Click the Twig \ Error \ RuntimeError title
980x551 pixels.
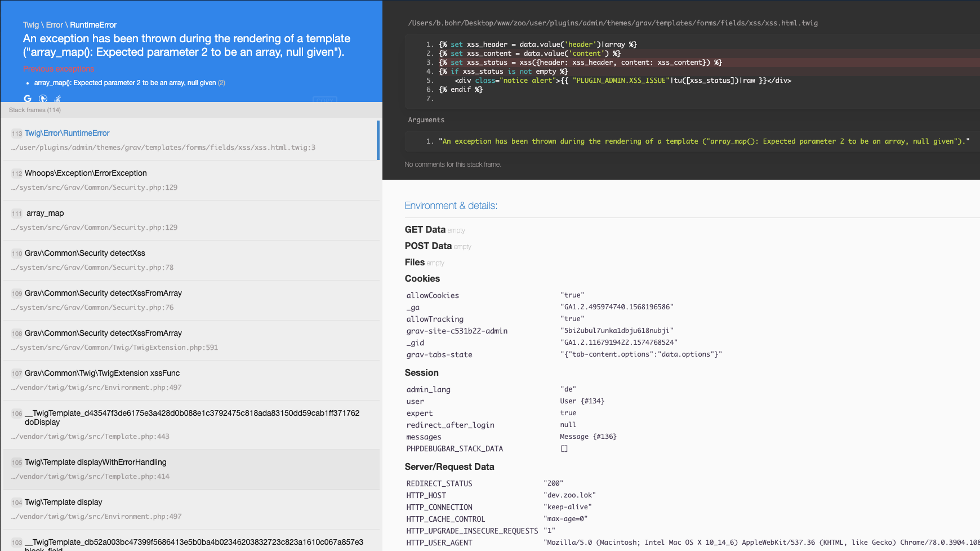tap(70, 25)
